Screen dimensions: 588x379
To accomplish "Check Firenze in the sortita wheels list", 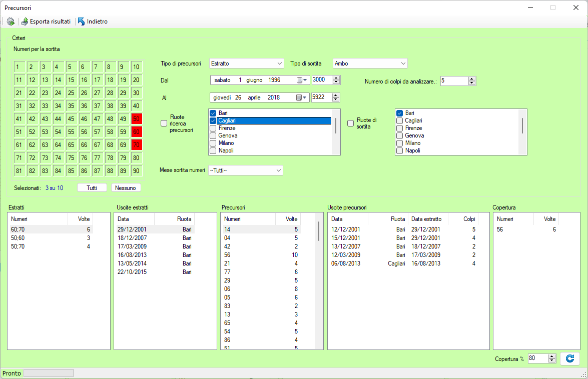I will coord(400,128).
